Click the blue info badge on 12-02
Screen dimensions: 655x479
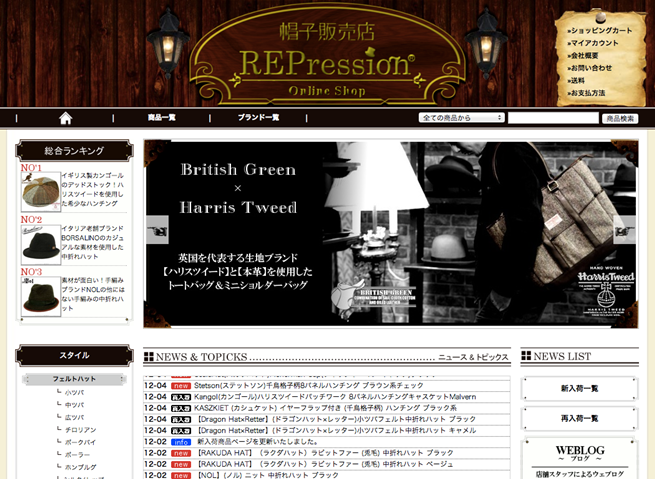pyautogui.click(x=181, y=442)
